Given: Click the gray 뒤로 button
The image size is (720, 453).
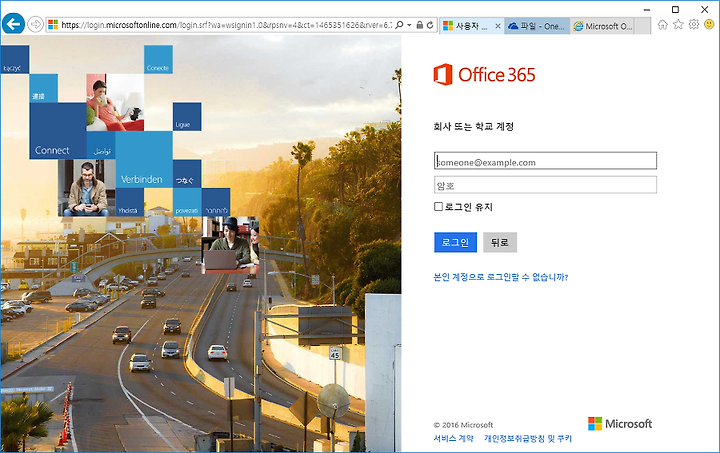Looking at the screenshot, I should pyautogui.click(x=500, y=242).
